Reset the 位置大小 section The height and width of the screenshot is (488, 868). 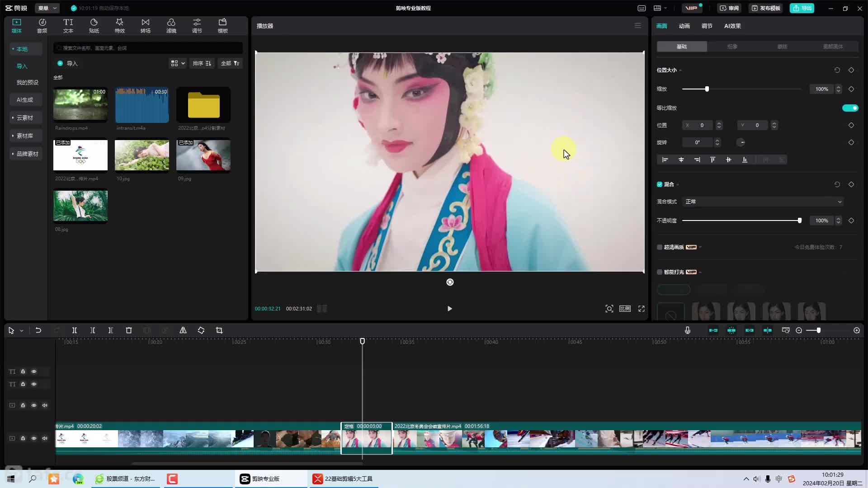(x=837, y=70)
